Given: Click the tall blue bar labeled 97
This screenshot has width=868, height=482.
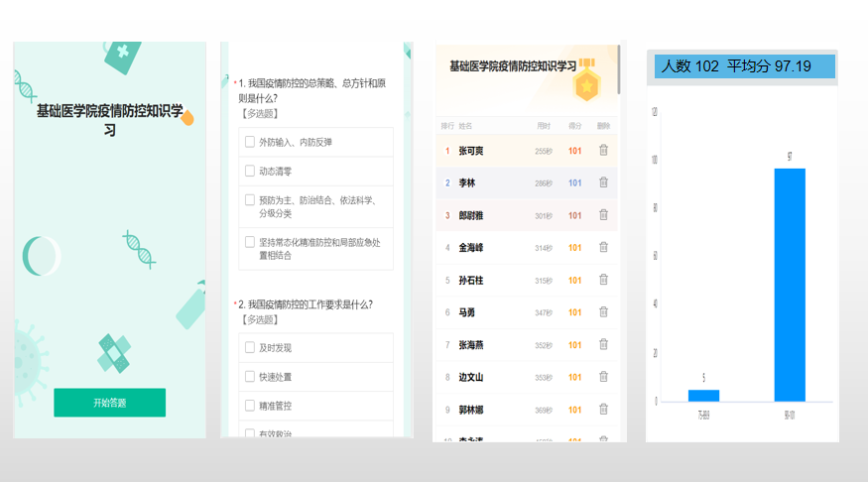Looking at the screenshot, I should [x=790, y=285].
